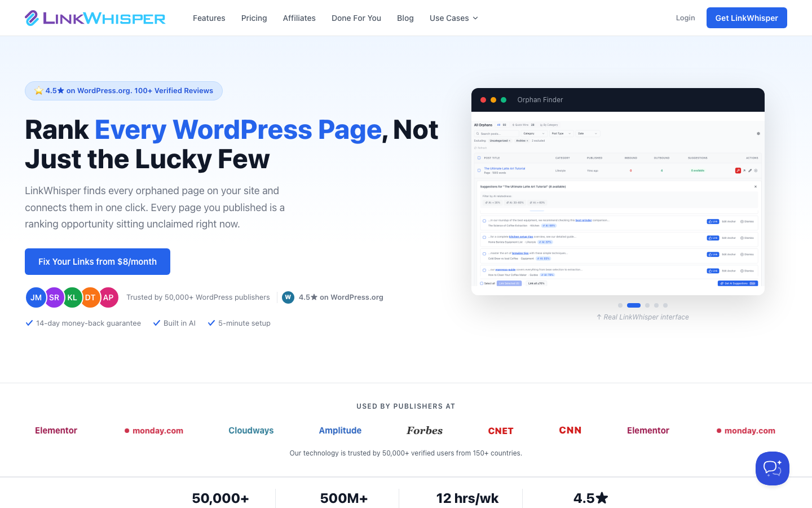Viewport: 812px width, 508px height.
Task: Enable the Select all checkbox
Action: (x=482, y=283)
